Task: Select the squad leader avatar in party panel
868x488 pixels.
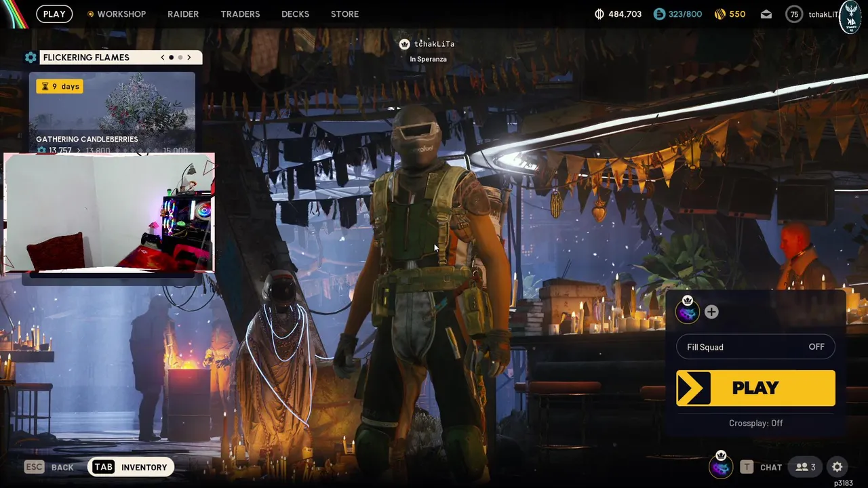Action: click(687, 312)
